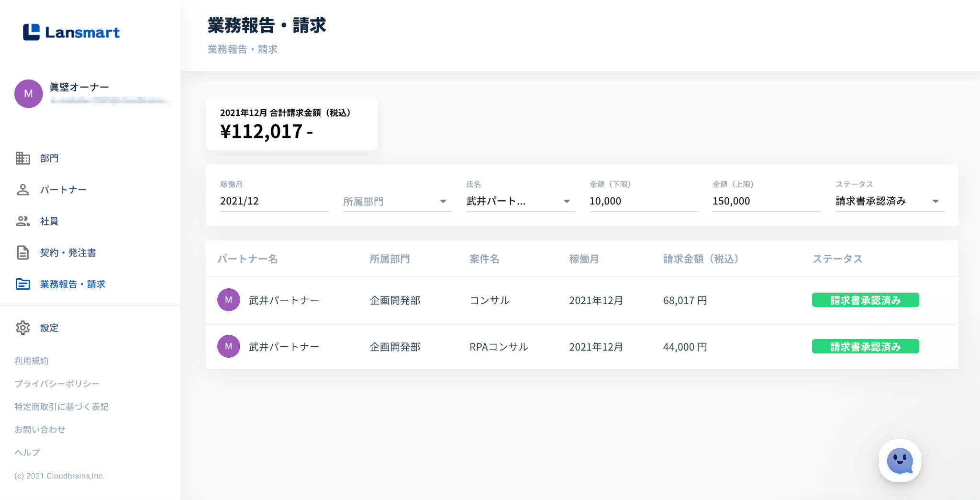Open 特定商取引に基づく表記 link

coord(61,407)
